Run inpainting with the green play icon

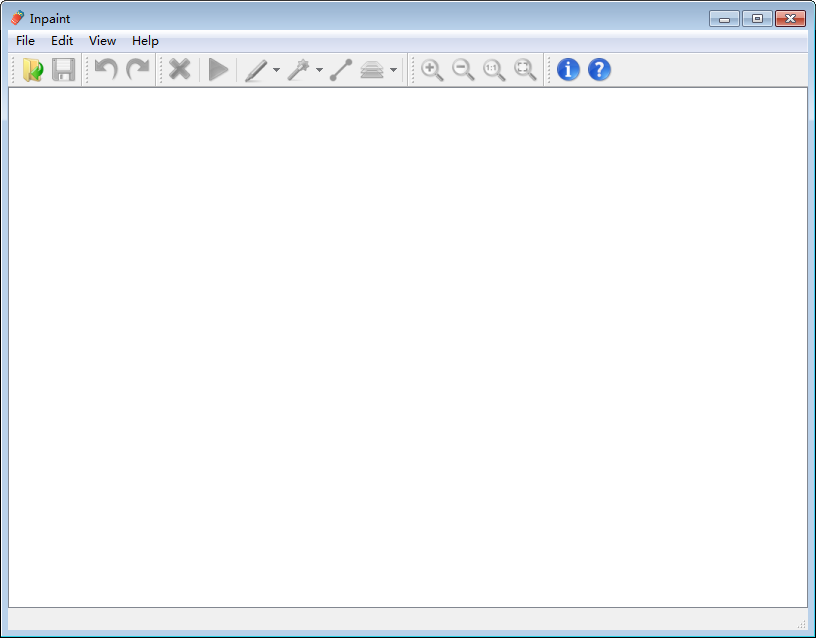218,69
